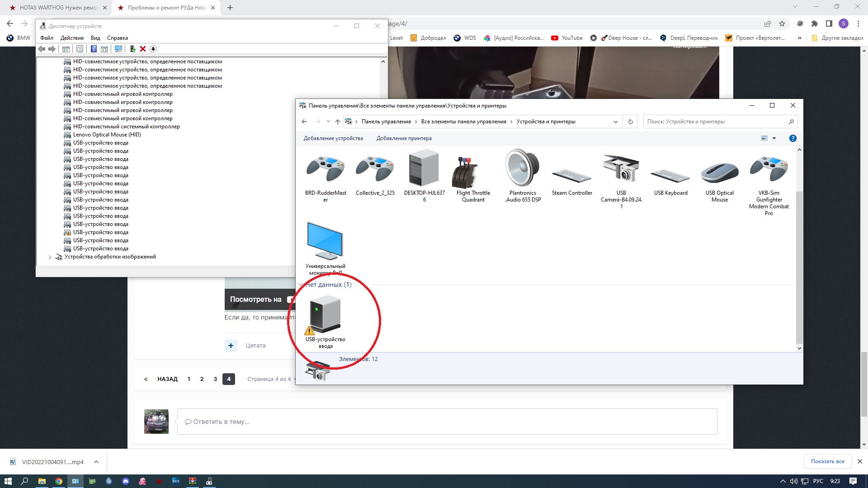This screenshot has height=488, width=868.
Task: Click the Discord icon in the taskbar
Action: coord(126,481)
